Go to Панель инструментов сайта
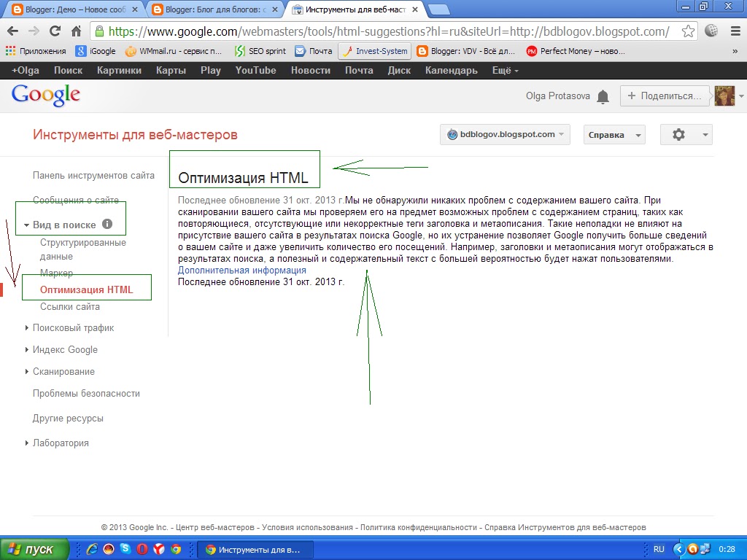The width and height of the screenshot is (747, 560). 93,175
